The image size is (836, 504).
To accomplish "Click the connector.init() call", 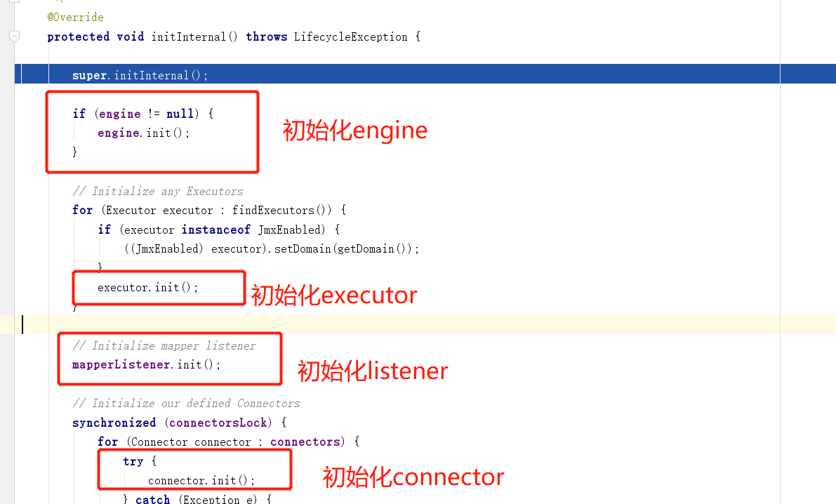I will 201,481.
